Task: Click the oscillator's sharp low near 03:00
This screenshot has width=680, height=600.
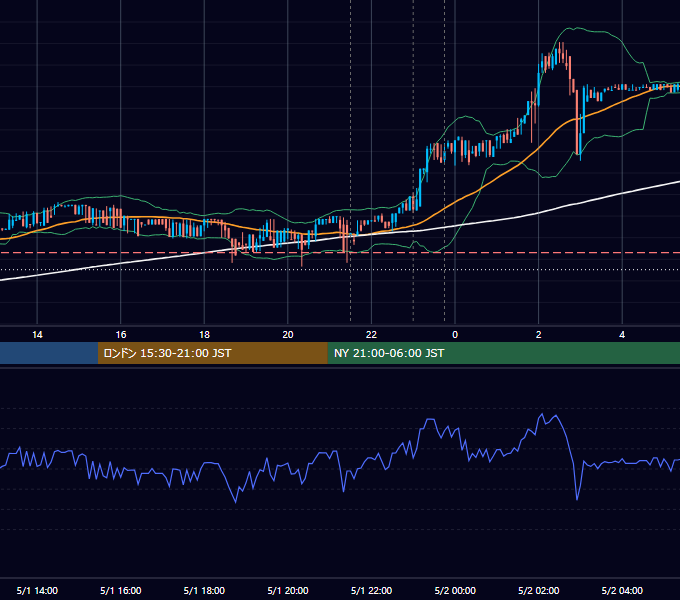Action: click(x=577, y=499)
